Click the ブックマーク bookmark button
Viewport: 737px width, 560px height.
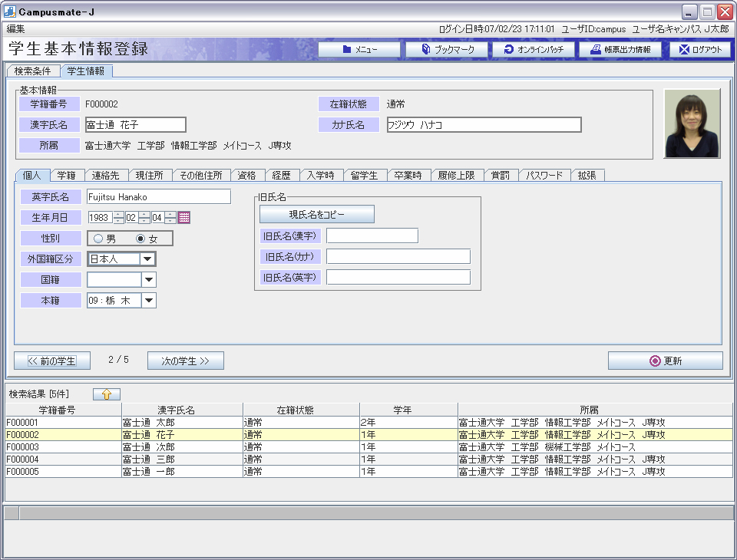pyautogui.click(x=448, y=49)
